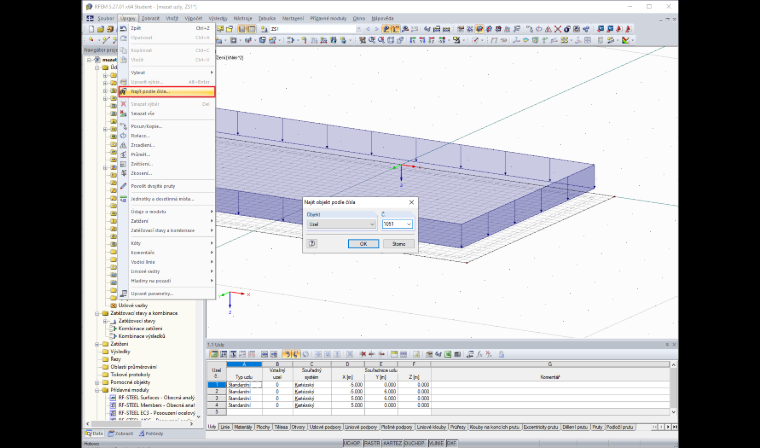
Task: Open the Objekt dropdown showing Uzel
Action: [x=342, y=224]
